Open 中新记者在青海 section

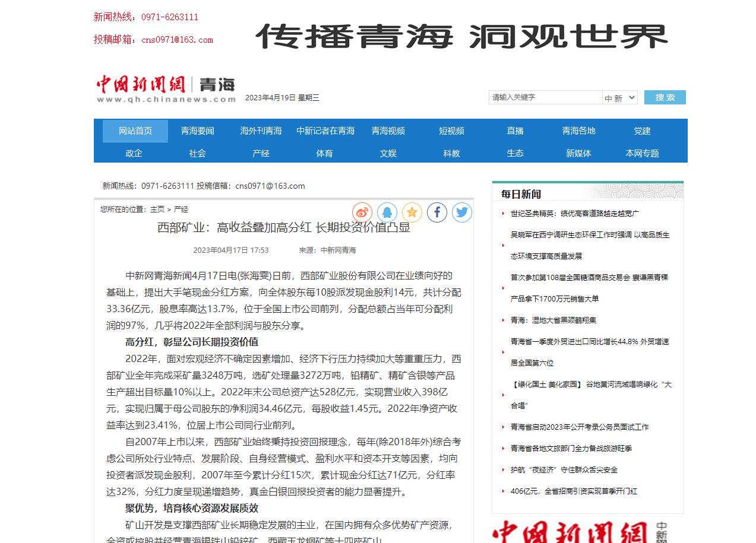pos(325,131)
